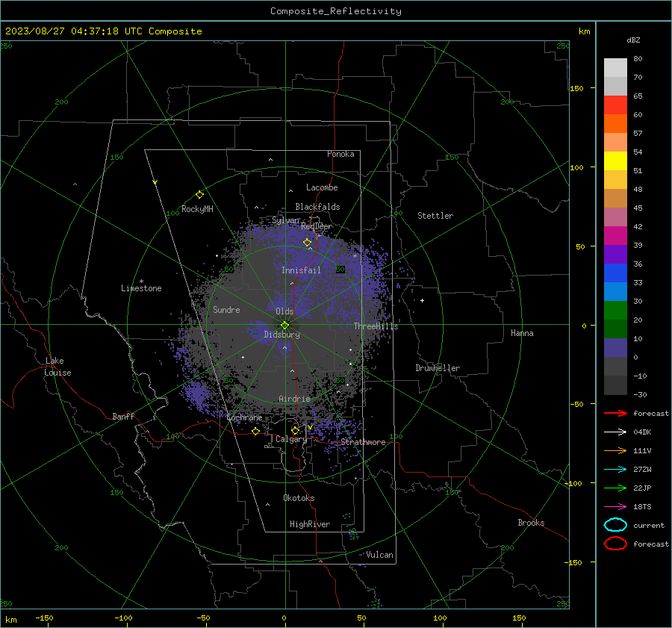Screen dimensions: 672x628
Task: Click the HighRiver city label
Action: click(x=310, y=524)
